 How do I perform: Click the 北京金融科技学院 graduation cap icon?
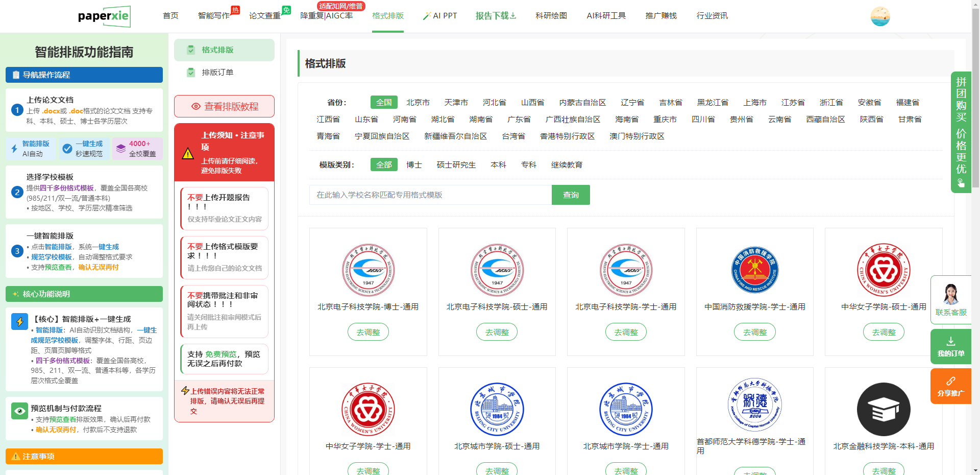884,409
